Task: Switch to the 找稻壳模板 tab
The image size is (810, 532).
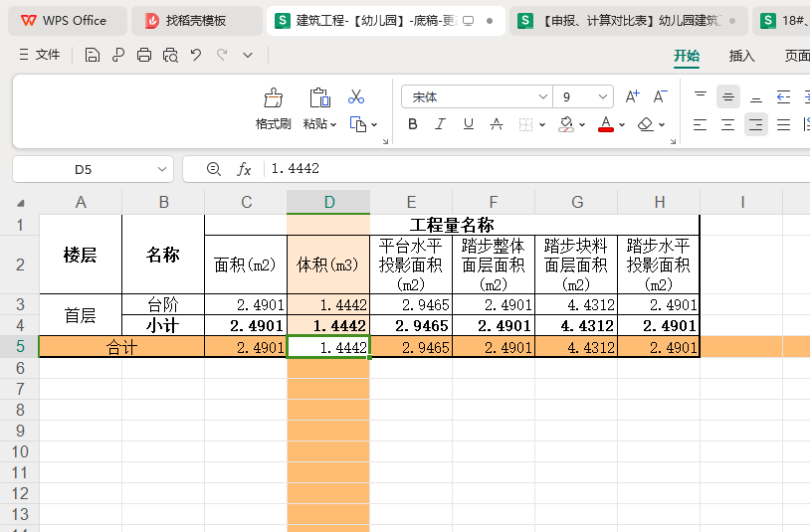Action: 197,21
